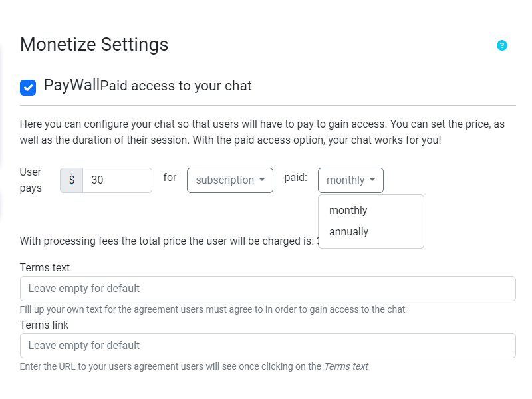
Task: Open the blue question mark help icon
Action: point(502,45)
